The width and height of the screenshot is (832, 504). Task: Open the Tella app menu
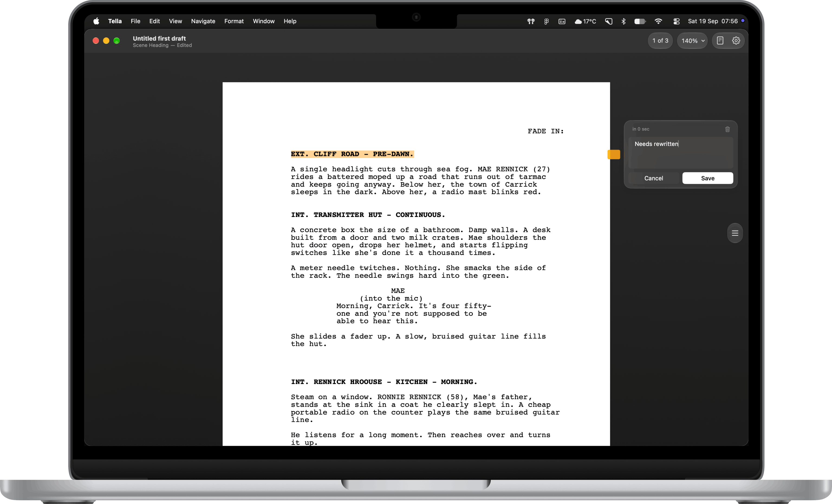click(115, 21)
